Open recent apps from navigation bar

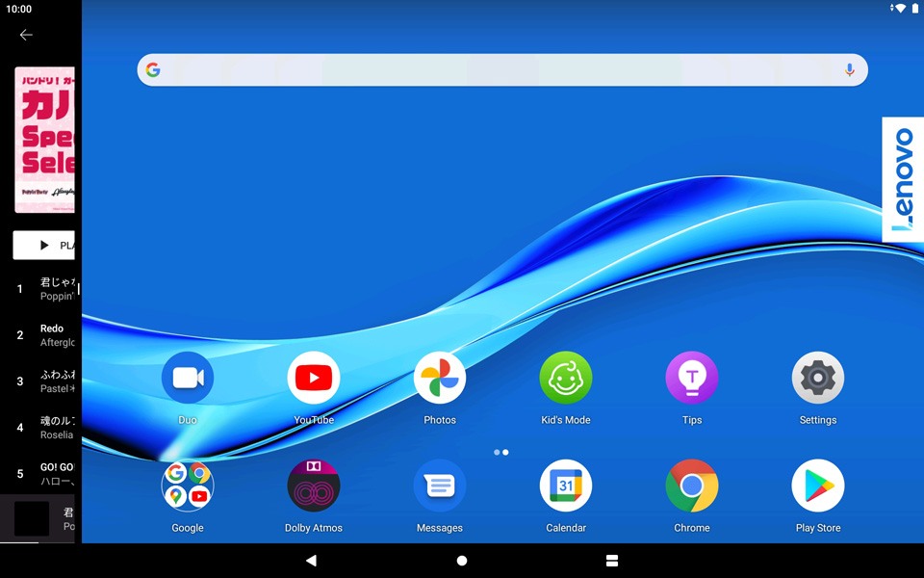[612, 561]
